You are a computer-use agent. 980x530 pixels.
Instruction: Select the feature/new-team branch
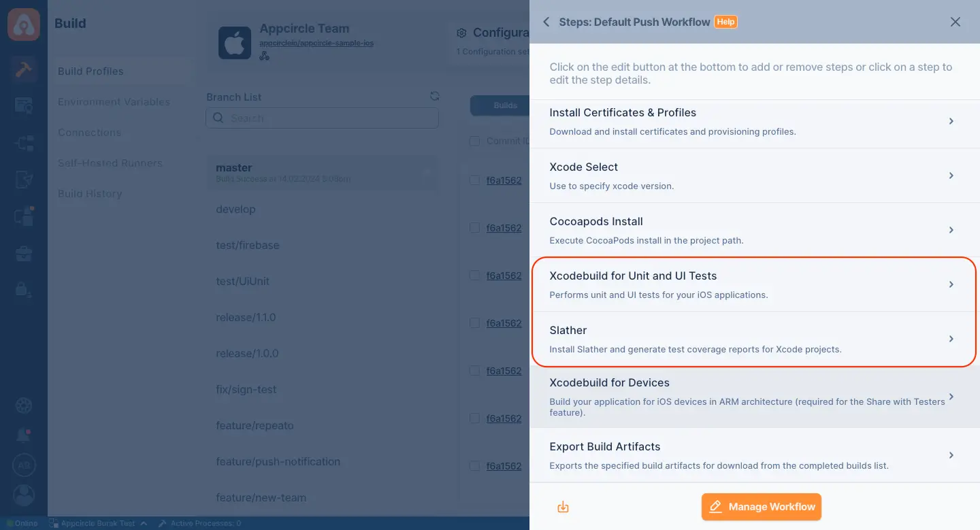261,497
